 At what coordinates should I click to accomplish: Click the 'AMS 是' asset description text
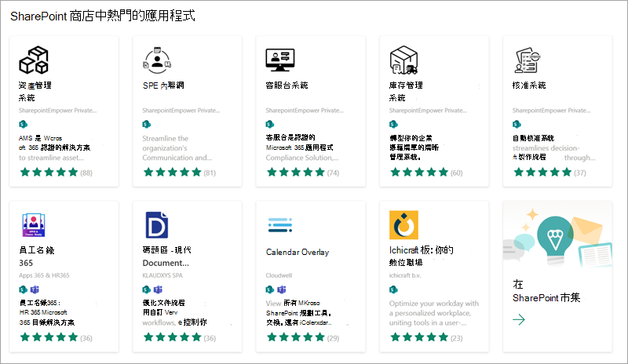[54, 148]
